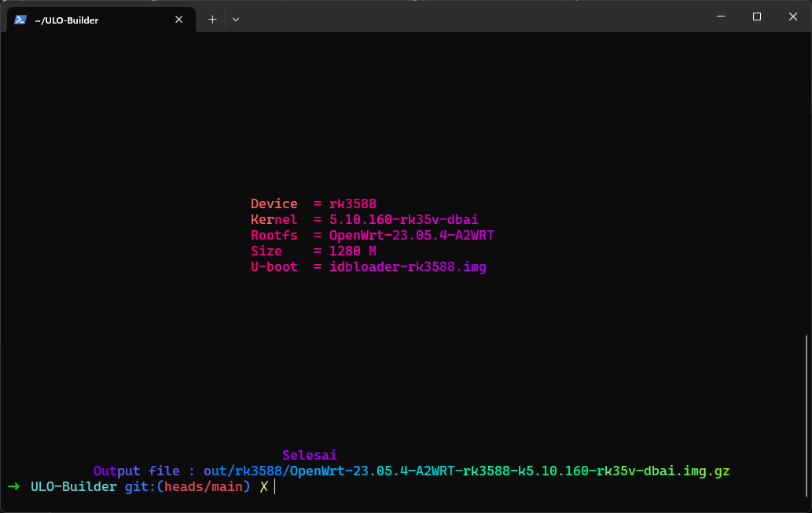Click the PowerShell icon in the tab

click(x=20, y=20)
